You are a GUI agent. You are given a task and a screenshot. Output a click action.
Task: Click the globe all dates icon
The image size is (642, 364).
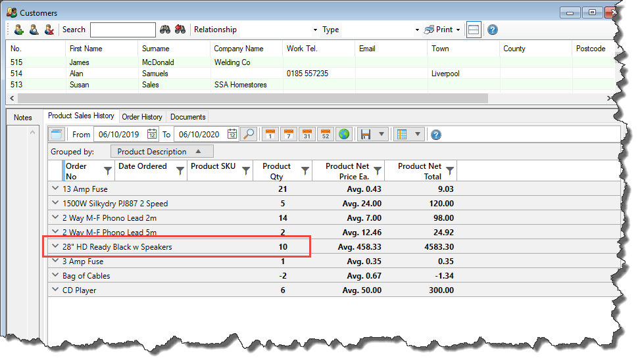click(x=343, y=134)
